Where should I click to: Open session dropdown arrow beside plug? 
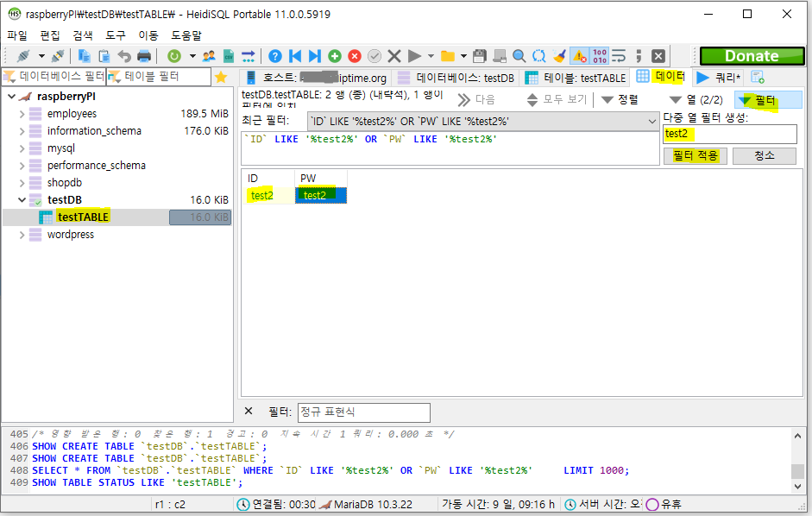tap(41, 56)
